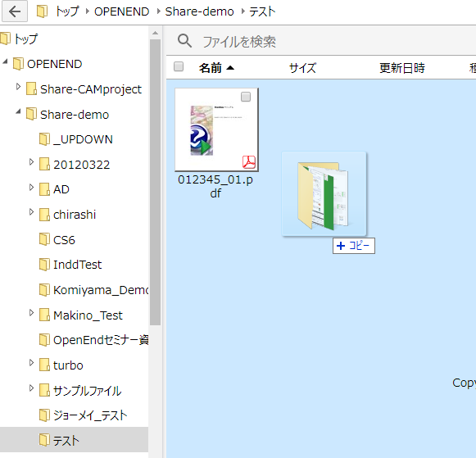Go to OPENEND in breadcrumb
Image resolution: width=476 pixels, height=458 pixels.
(x=122, y=11)
